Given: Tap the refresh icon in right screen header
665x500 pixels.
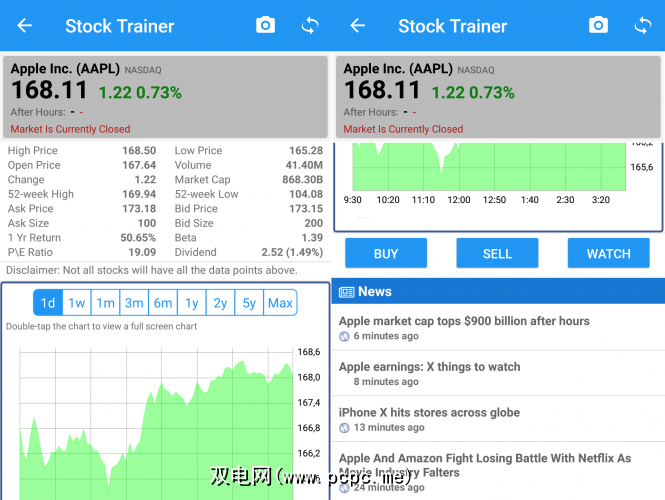Looking at the screenshot, I should click(643, 25).
